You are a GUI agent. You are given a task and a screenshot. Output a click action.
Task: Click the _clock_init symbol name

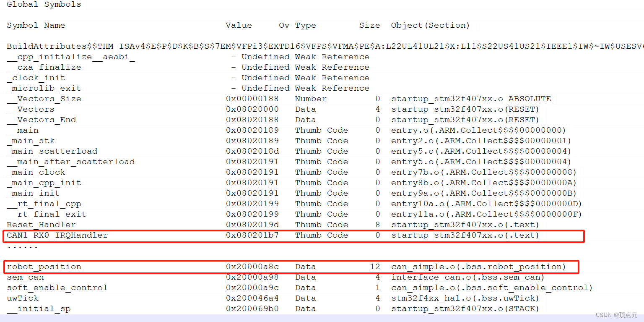[36, 78]
